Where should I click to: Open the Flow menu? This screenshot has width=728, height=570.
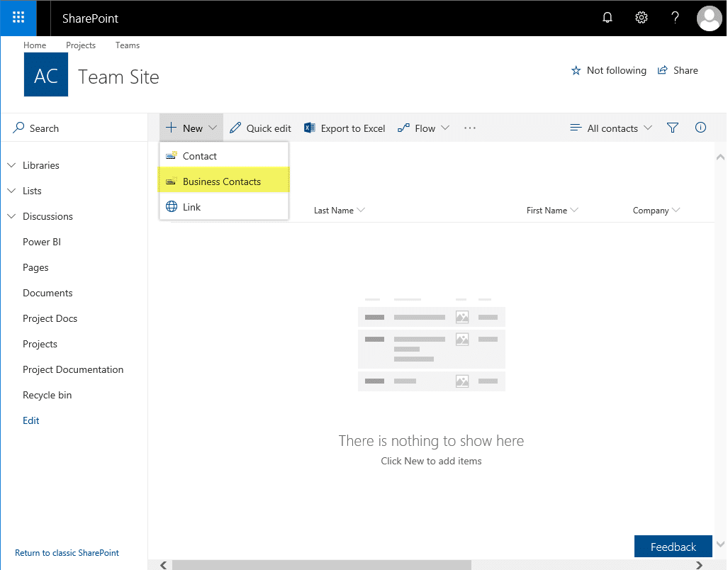pyautogui.click(x=424, y=128)
